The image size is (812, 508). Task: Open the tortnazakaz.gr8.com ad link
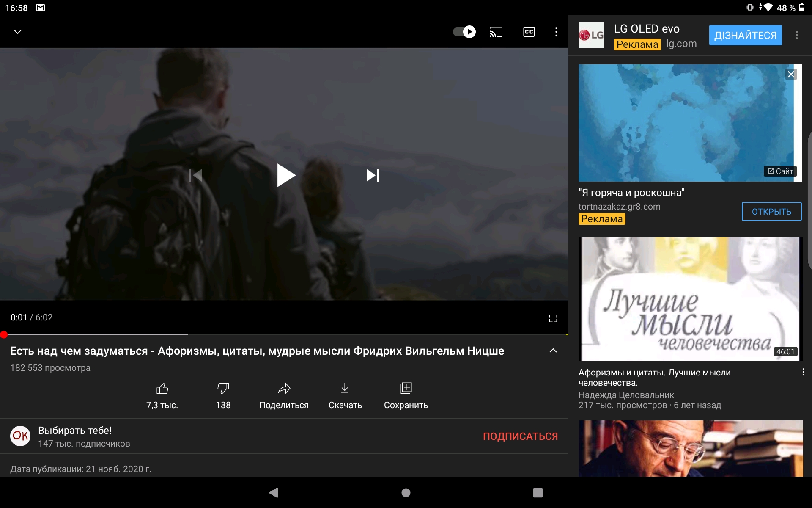click(x=619, y=207)
